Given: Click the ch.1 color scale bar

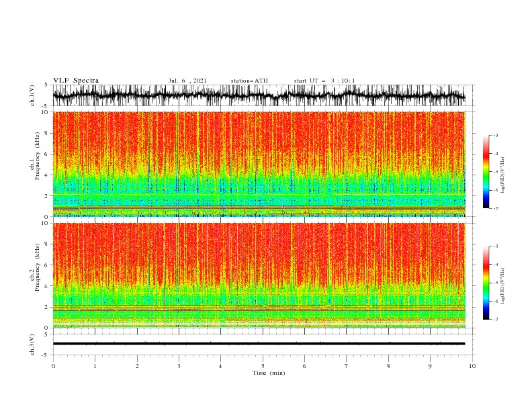Looking at the screenshot, I should [x=486, y=172].
